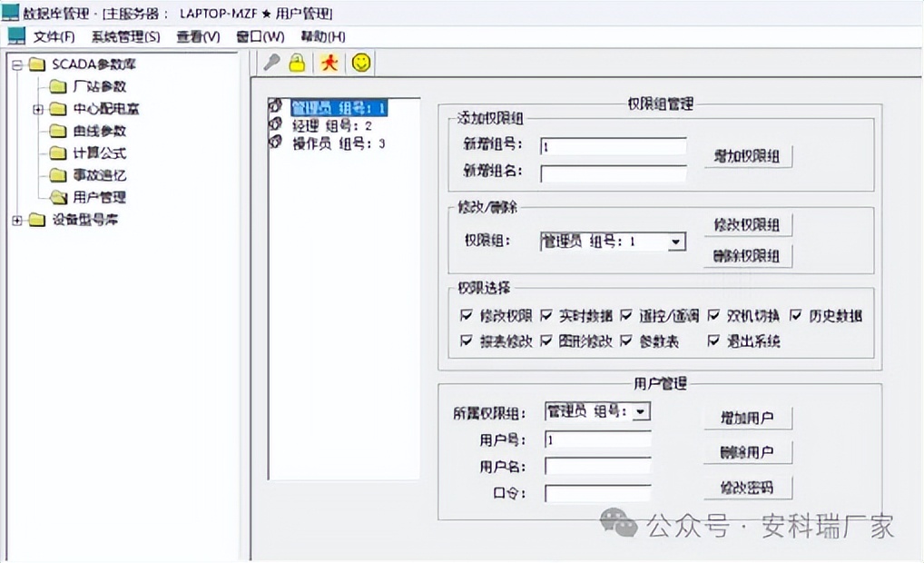Click the 修改密码 button
This screenshot has width=924, height=563.
click(x=747, y=488)
